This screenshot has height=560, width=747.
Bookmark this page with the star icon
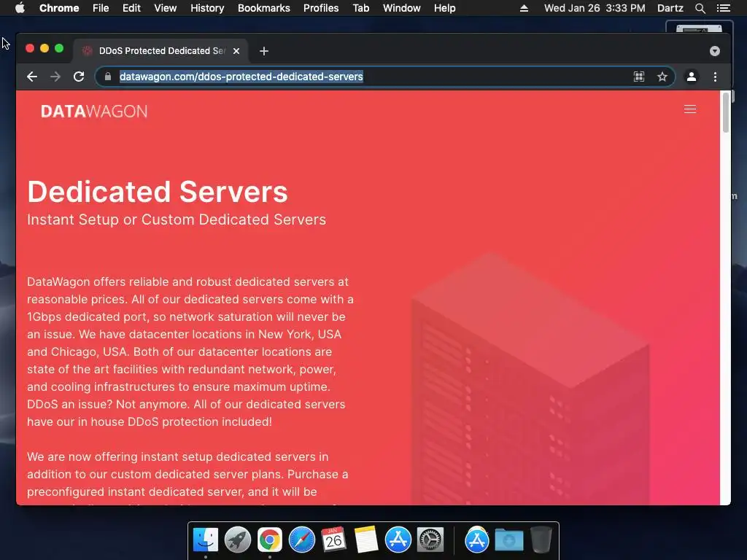coord(662,77)
